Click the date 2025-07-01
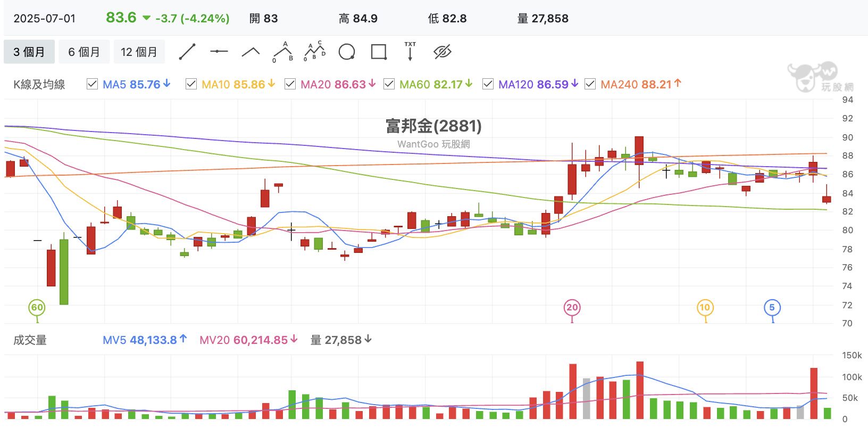 pyautogui.click(x=45, y=19)
